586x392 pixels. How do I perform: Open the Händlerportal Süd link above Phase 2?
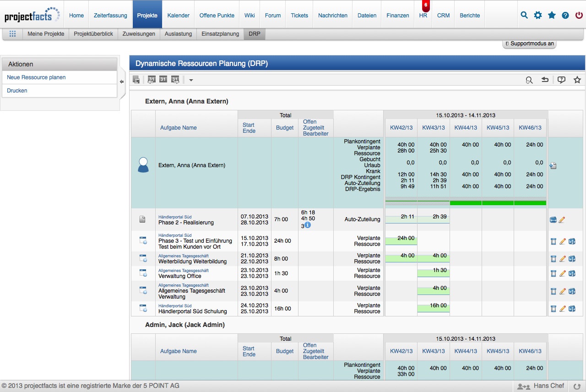pos(175,217)
